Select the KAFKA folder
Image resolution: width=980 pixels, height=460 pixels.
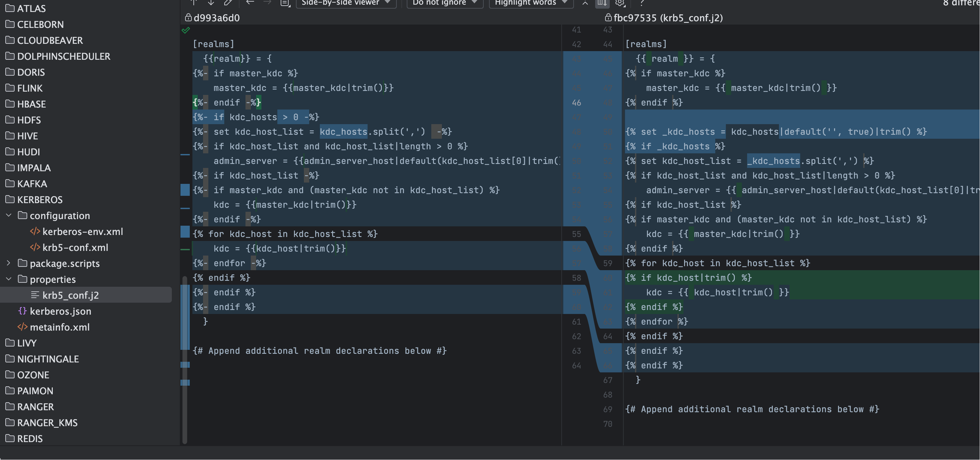(32, 184)
